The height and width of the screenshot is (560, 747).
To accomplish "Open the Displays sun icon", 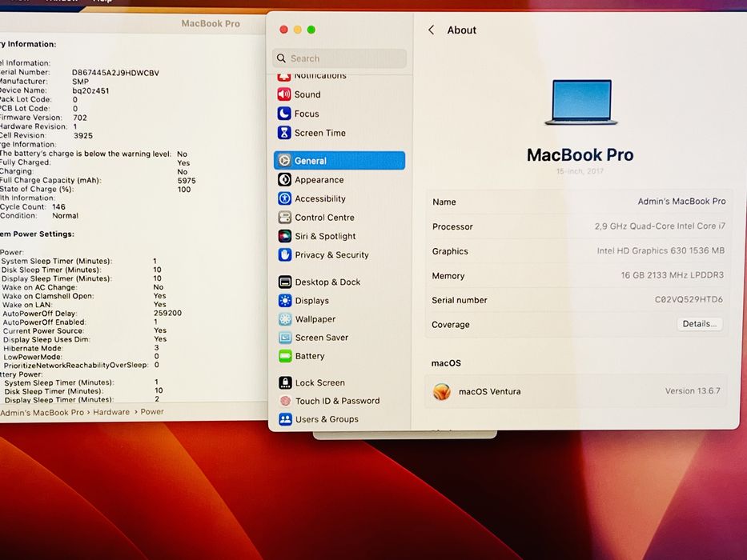I will coord(285,301).
